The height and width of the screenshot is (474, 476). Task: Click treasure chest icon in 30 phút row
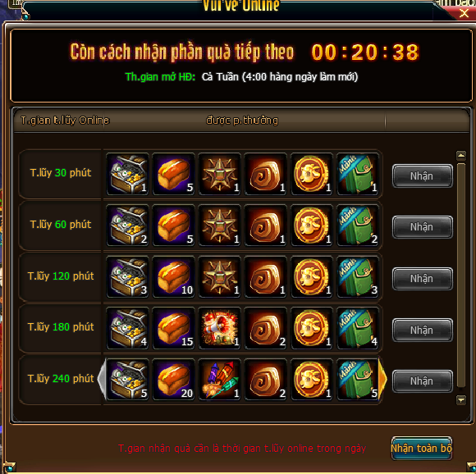point(128,174)
